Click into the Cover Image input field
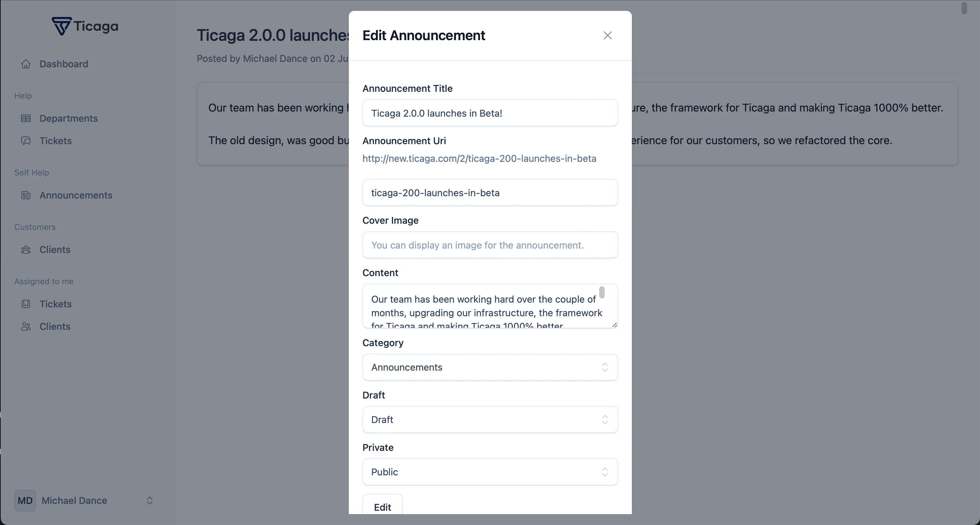Screen dimensions: 980x525 click(x=490, y=245)
